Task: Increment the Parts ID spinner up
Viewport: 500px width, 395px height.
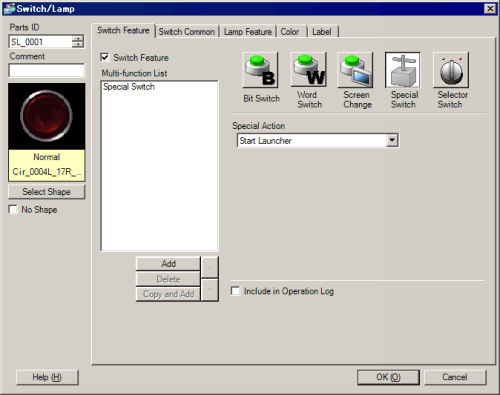Action: [78, 38]
